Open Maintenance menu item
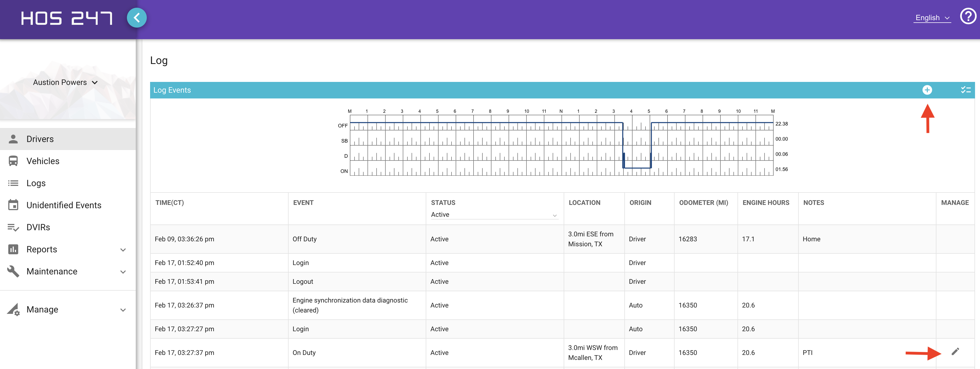The image size is (980, 369). 68,271
